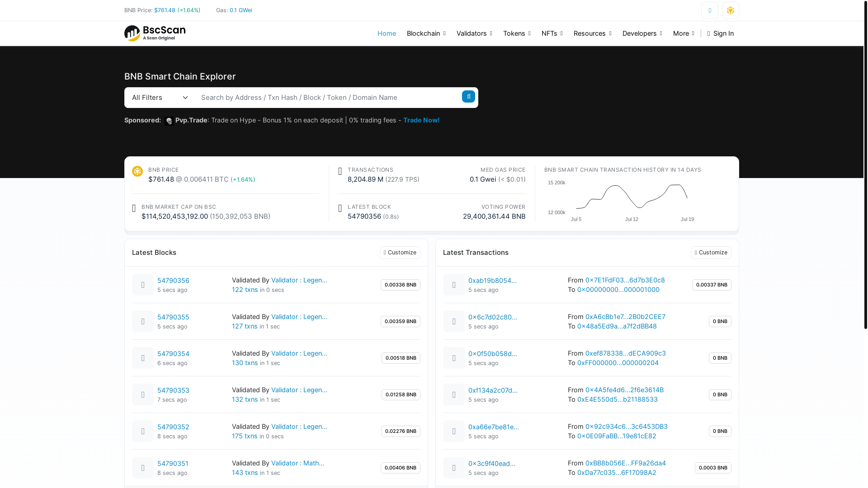
Task: Open the All Filters dropdown
Action: (160, 98)
